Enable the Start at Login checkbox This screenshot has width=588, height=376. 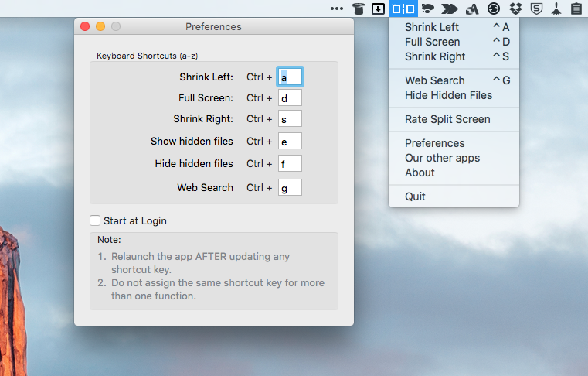95,220
